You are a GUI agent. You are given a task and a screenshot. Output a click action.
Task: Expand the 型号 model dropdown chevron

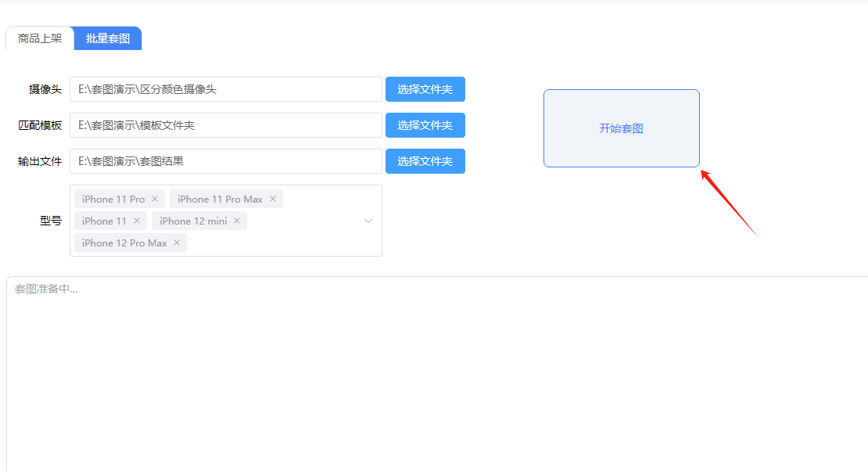368,221
